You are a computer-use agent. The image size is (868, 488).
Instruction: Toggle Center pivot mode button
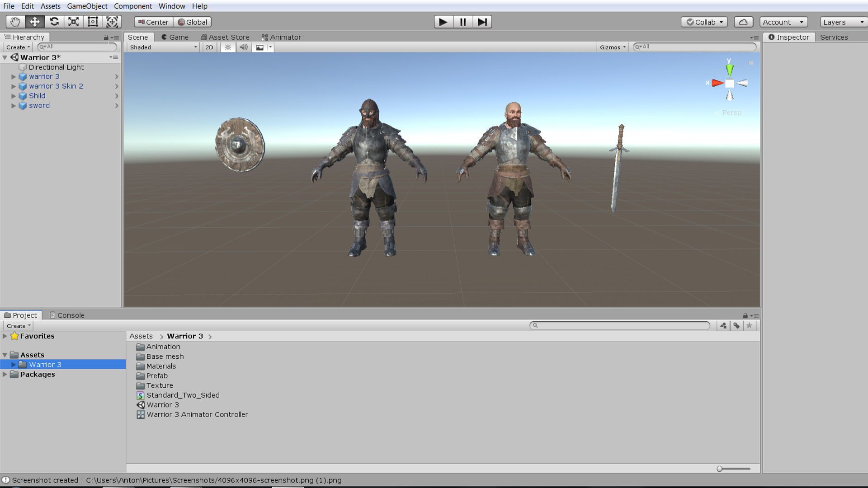tap(153, 22)
